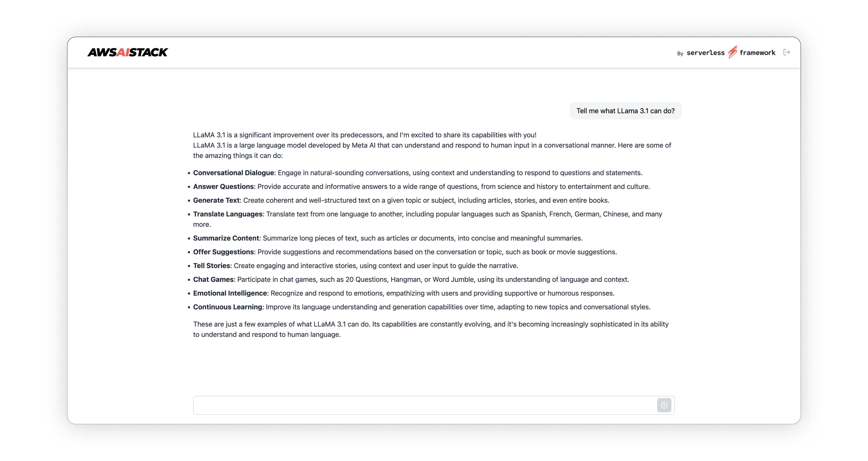Click the user message about LLama 3.1
The width and height of the screenshot is (868, 461).
625,111
